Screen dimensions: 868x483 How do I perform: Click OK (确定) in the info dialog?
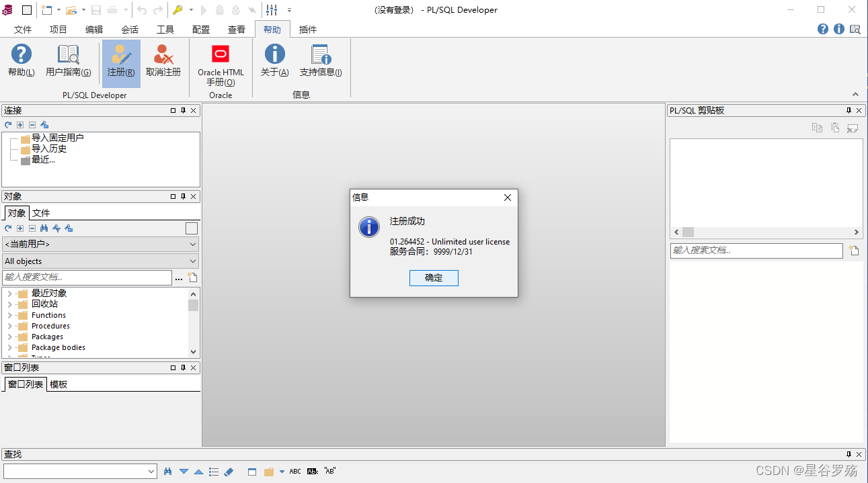434,277
